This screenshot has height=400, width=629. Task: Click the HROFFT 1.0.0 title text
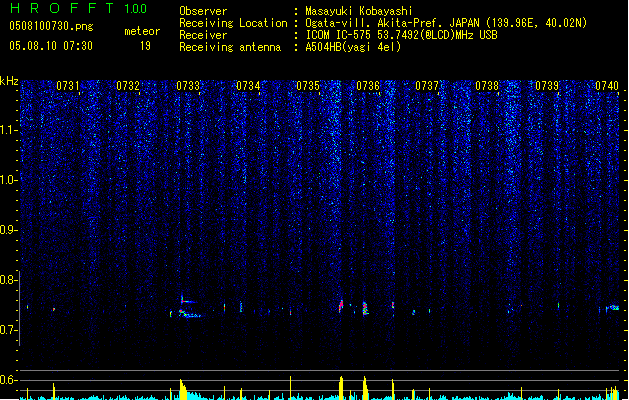[79, 8]
